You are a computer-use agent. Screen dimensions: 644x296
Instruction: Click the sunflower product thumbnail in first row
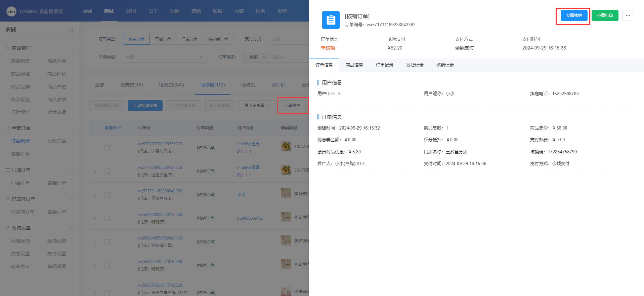point(286,147)
